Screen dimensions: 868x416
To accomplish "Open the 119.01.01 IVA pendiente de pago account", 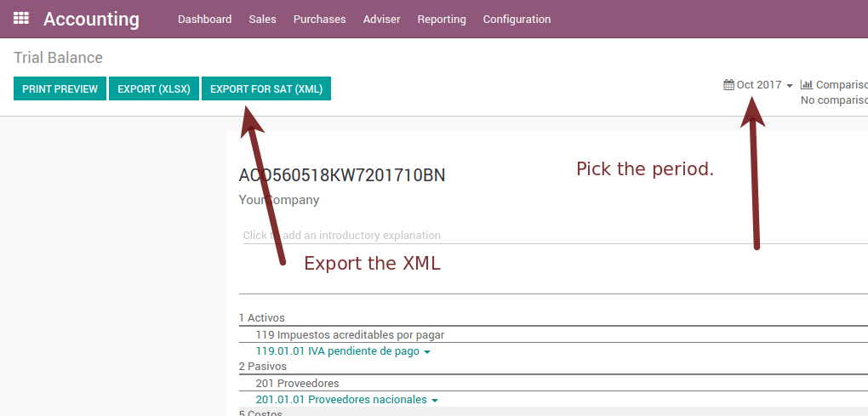I will pos(337,350).
